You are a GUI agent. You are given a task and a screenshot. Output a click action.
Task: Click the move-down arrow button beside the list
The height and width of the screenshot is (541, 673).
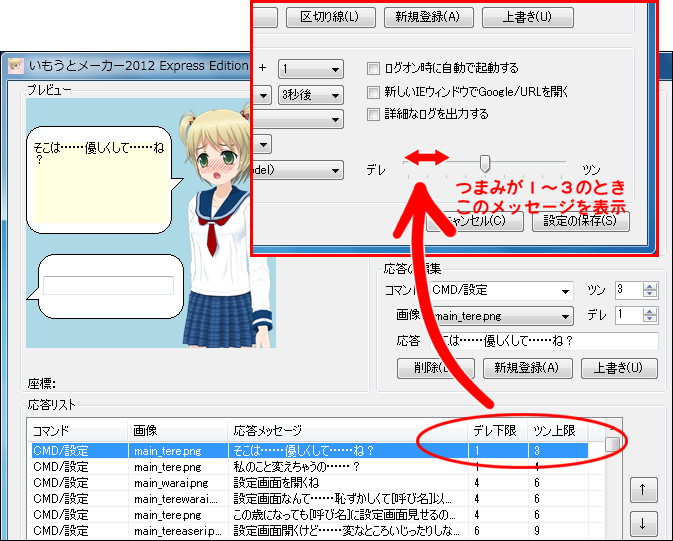click(643, 523)
